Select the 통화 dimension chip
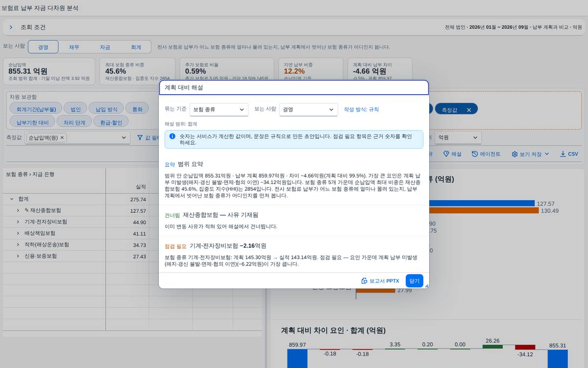The width and height of the screenshot is (588, 368). tap(137, 109)
